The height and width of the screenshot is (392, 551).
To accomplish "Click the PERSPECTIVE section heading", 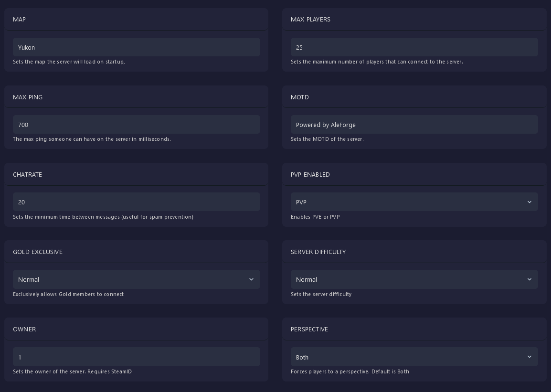I will (x=309, y=329).
